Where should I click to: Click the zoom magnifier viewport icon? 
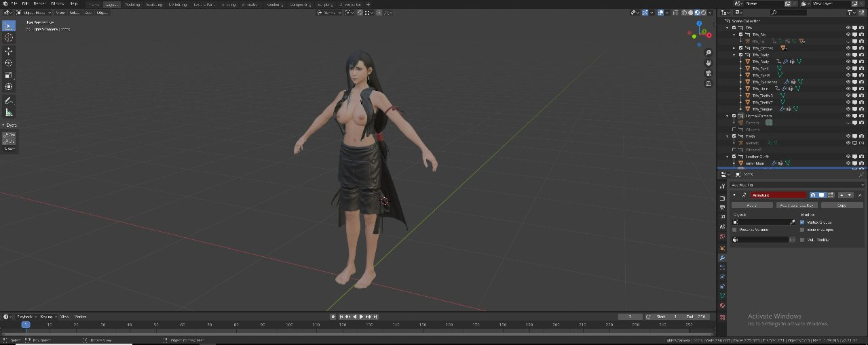pos(709,53)
